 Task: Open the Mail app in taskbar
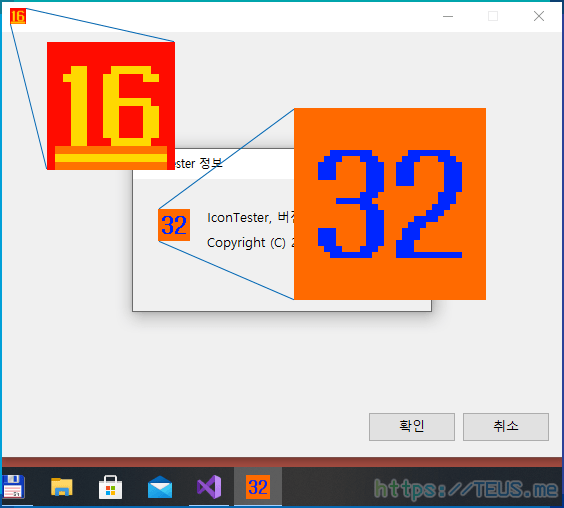tap(160, 487)
